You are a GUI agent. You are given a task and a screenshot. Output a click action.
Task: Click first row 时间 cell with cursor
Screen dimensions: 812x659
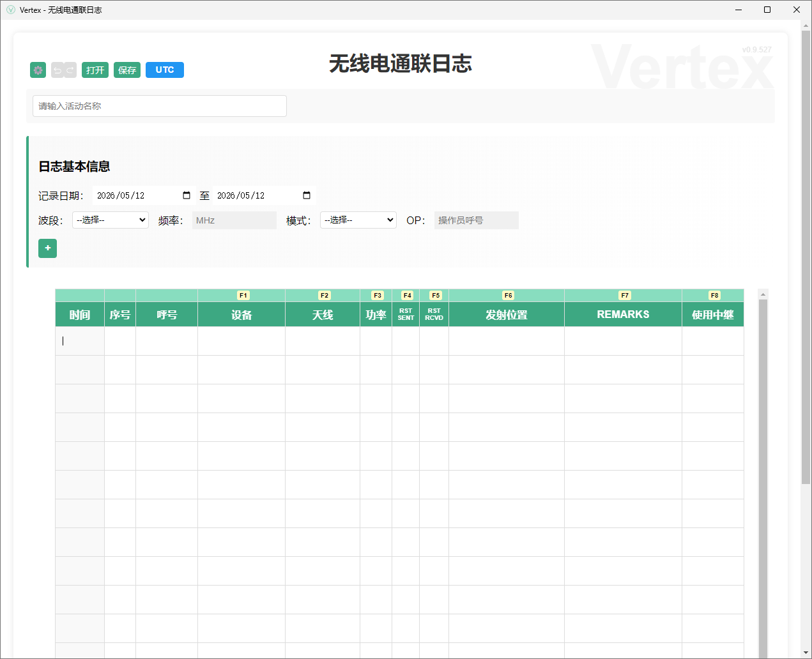click(x=80, y=341)
